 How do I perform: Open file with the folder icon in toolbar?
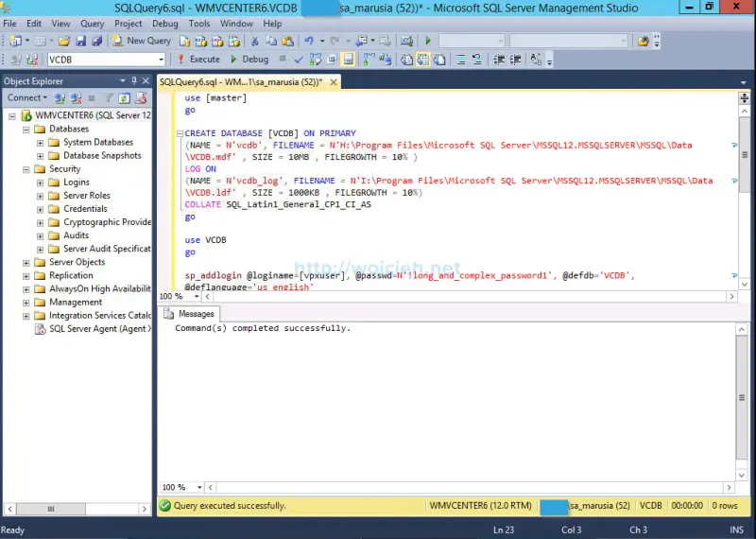click(x=64, y=41)
